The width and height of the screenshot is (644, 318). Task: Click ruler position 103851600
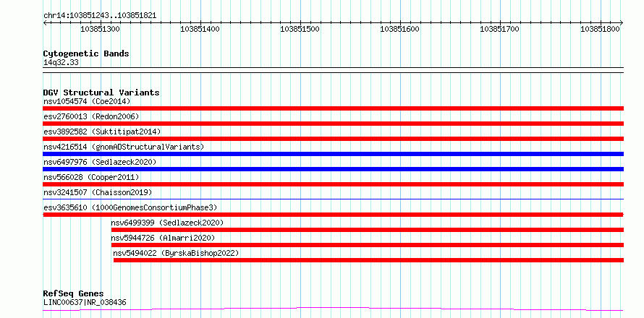(400, 29)
